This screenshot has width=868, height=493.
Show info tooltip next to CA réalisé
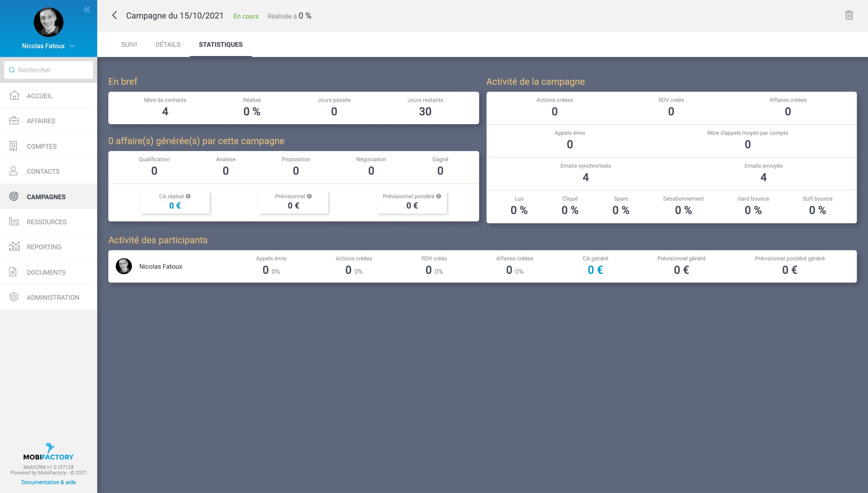point(188,196)
